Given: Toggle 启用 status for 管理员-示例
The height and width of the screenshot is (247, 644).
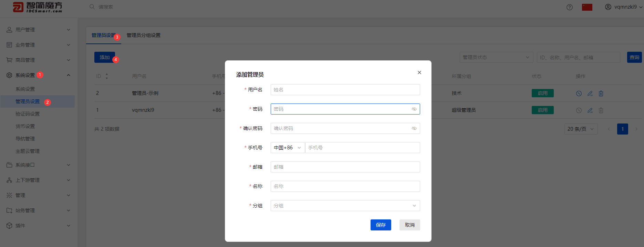Looking at the screenshot, I should pos(543,93).
